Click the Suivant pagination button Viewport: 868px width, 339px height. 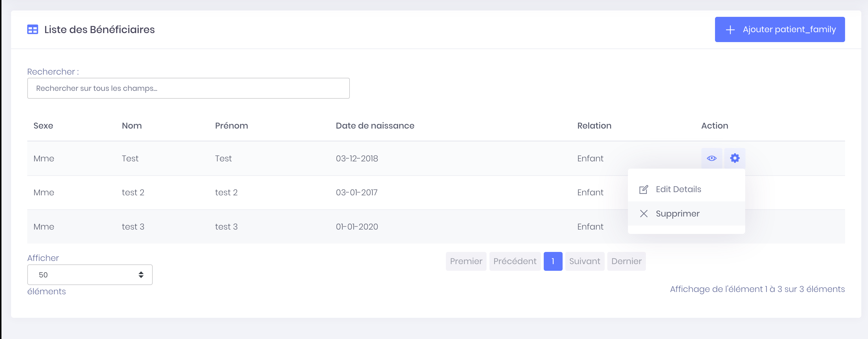(x=584, y=261)
